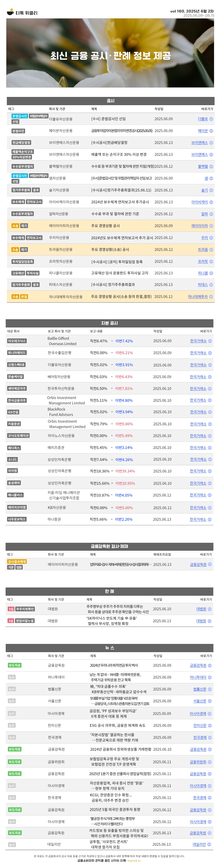Open the 블랙펄 shortcut link
This screenshot has width=219, height=868.
pos(203,166)
